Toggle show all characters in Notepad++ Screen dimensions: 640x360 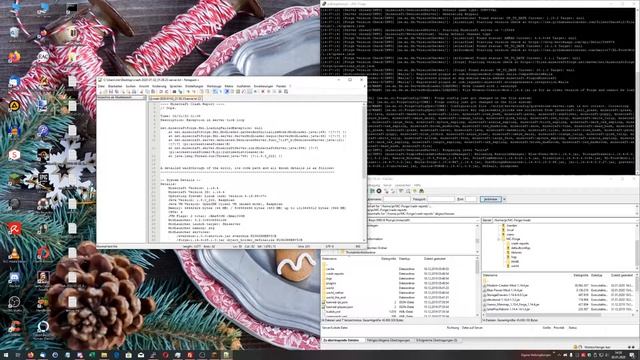click(221, 91)
